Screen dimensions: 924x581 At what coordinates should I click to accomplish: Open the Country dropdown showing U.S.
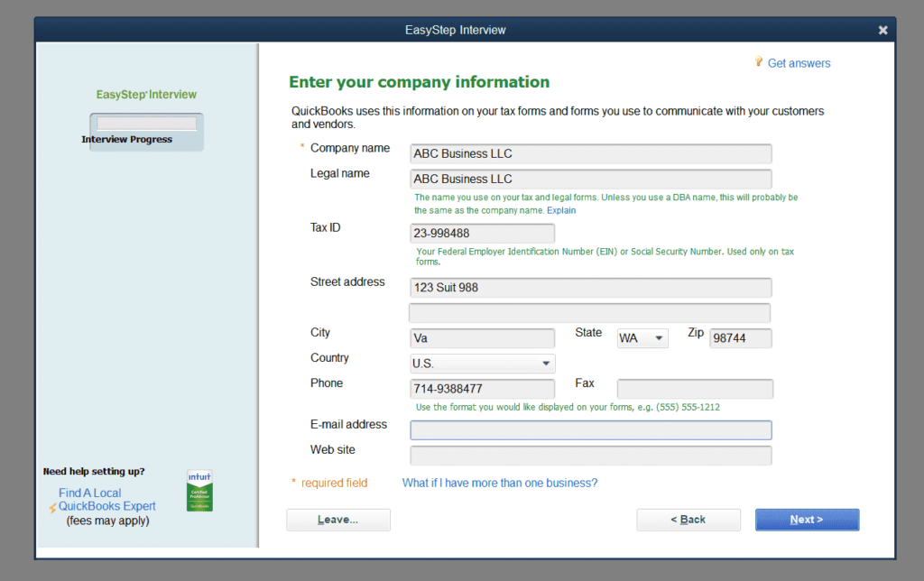[482, 364]
